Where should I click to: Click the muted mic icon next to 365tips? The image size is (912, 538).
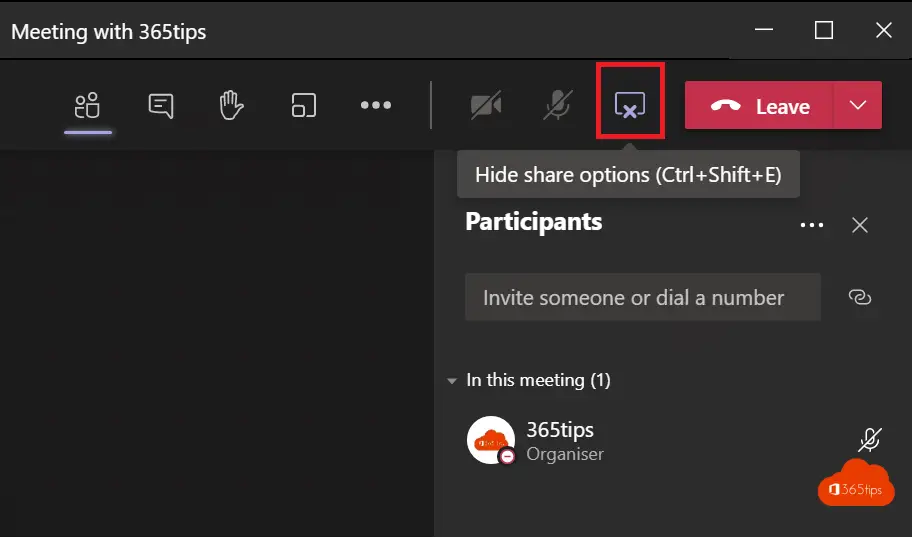(870, 440)
